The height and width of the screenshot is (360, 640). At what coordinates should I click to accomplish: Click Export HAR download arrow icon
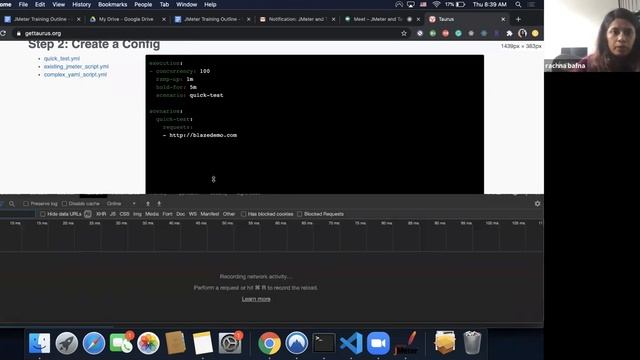159,204
